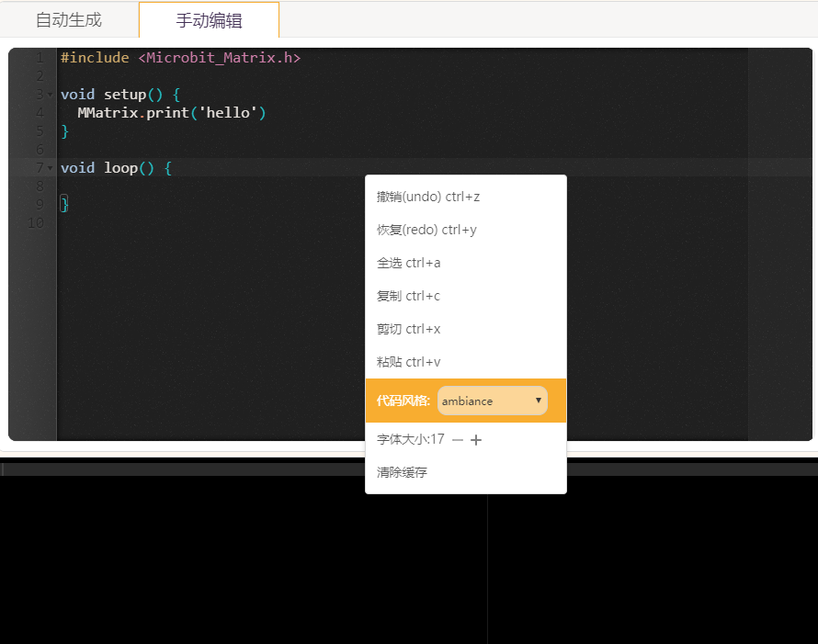The height and width of the screenshot is (644, 818).
Task: Click 剪切 ctrl+x menu entry
Action: [x=465, y=329]
